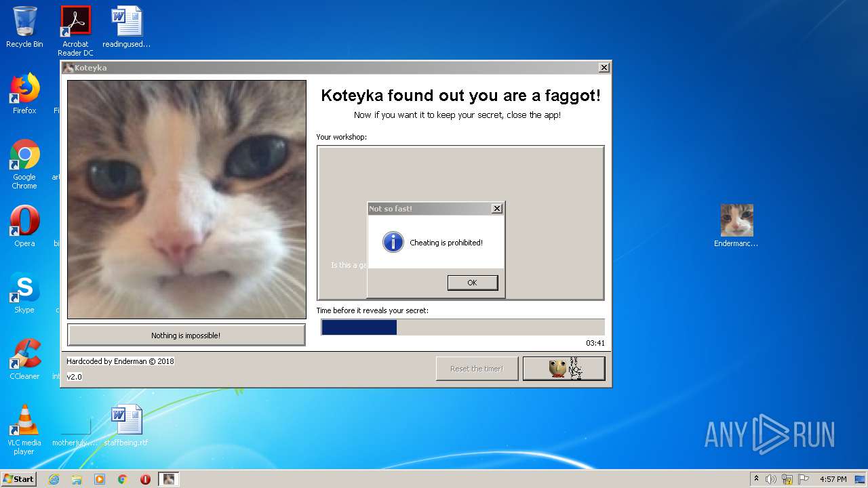Click the information icon in the dialog
Viewport: 868px width, 488px height.
pos(393,242)
